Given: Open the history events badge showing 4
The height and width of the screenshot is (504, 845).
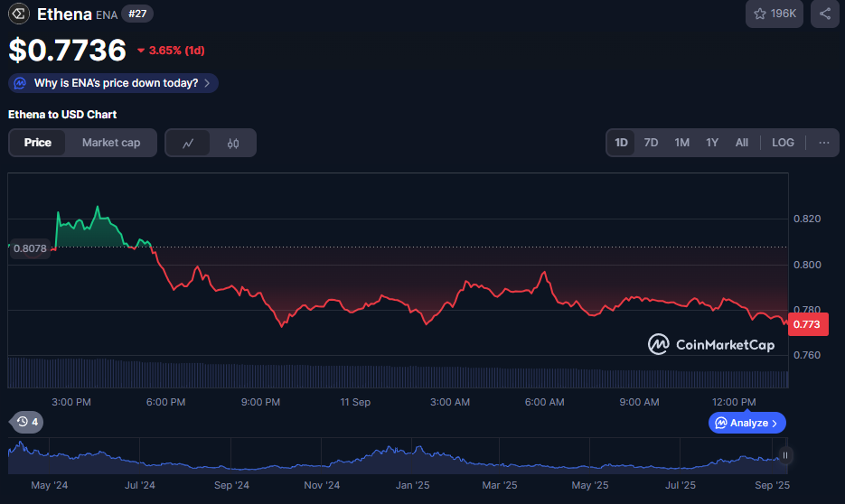Looking at the screenshot, I should (x=27, y=422).
